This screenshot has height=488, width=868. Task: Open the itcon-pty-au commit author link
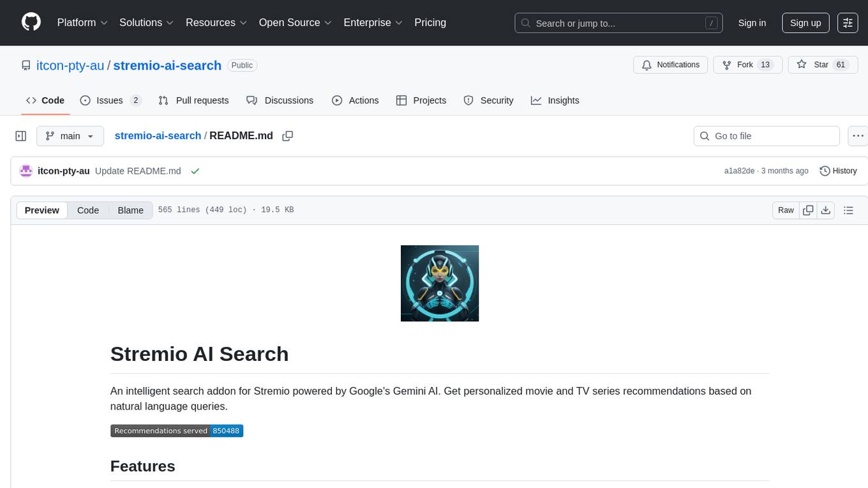tap(64, 171)
